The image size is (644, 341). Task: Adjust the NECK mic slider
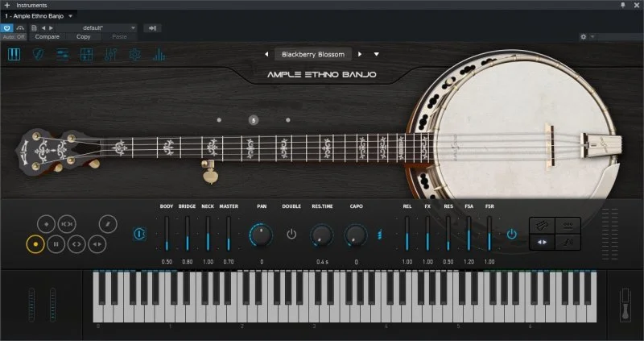(208, 234)
